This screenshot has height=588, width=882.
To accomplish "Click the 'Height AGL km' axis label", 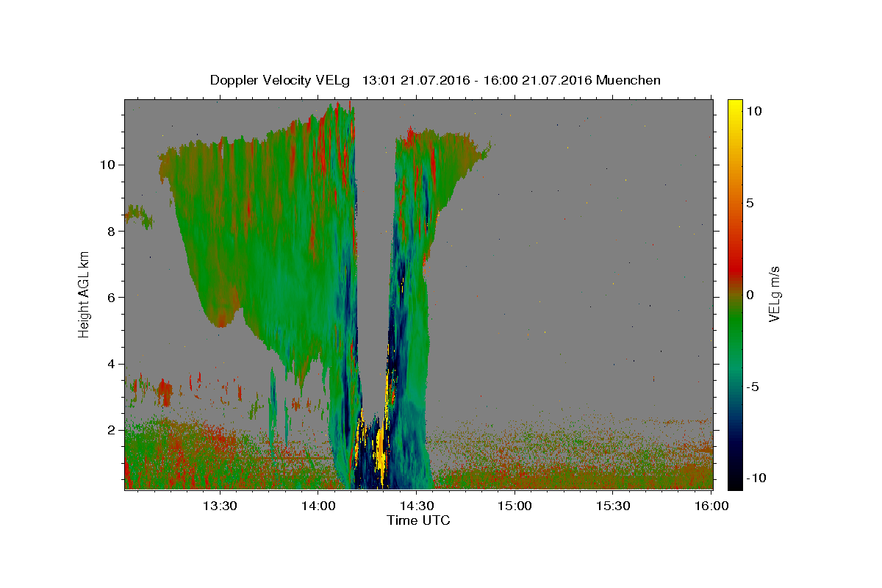I will pyautogui.click(x=85, y=293).
